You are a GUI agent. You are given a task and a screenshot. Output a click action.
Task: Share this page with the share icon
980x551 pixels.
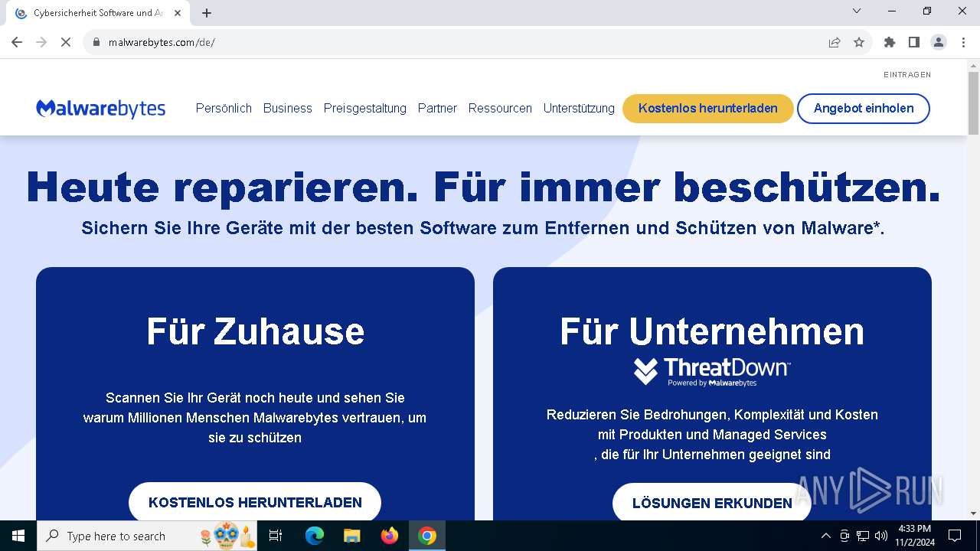835,42
